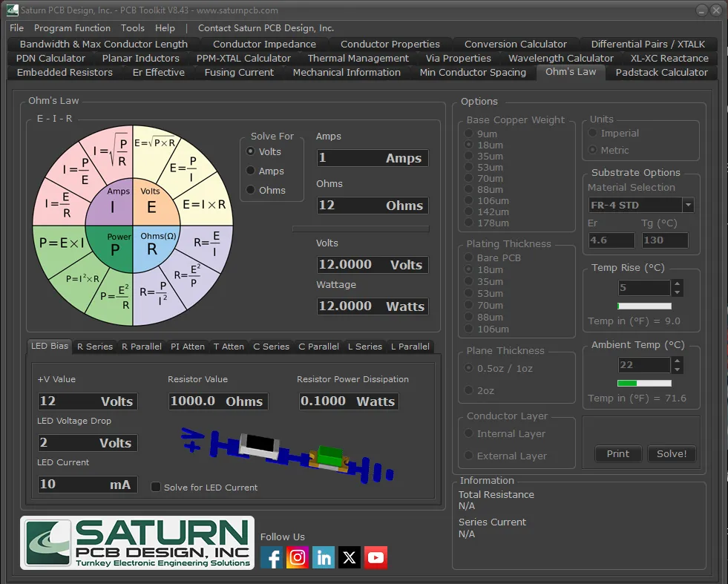The image size is (728, 584).
Task: Switch to the L Parallel sub-tab
Action: [410, 347]
